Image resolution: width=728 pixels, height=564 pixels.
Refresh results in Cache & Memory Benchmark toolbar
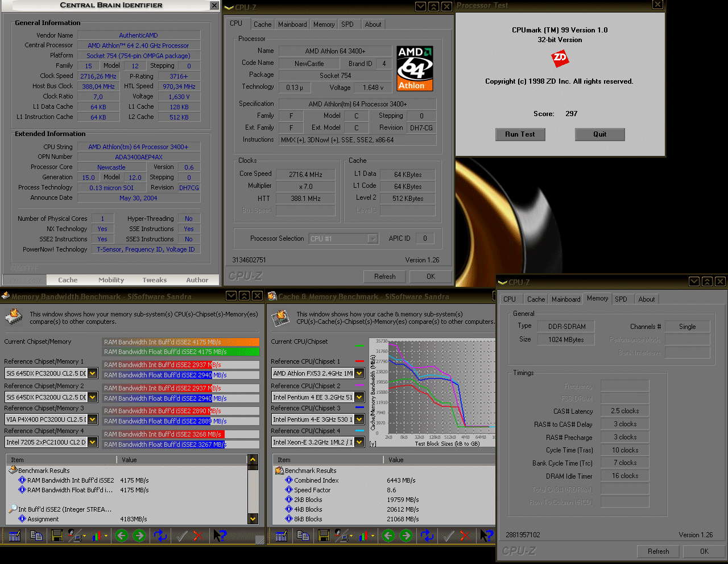[x=427, y=536]
